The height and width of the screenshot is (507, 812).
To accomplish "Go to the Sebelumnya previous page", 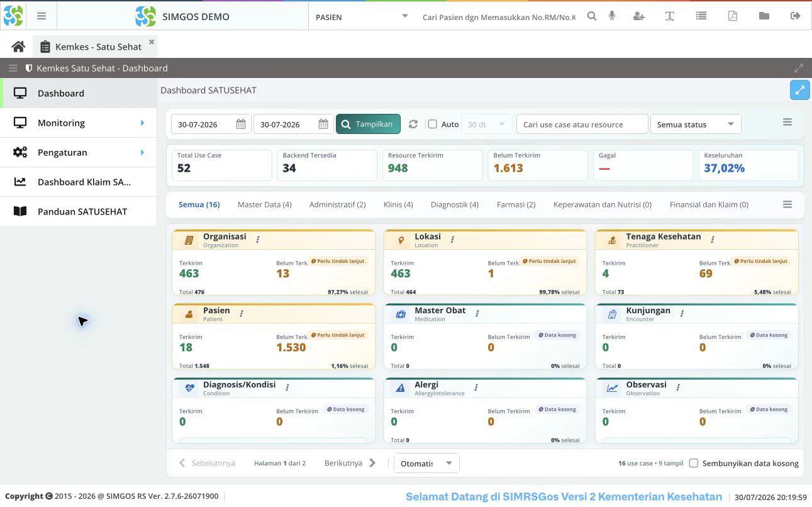I will [207, 463].
